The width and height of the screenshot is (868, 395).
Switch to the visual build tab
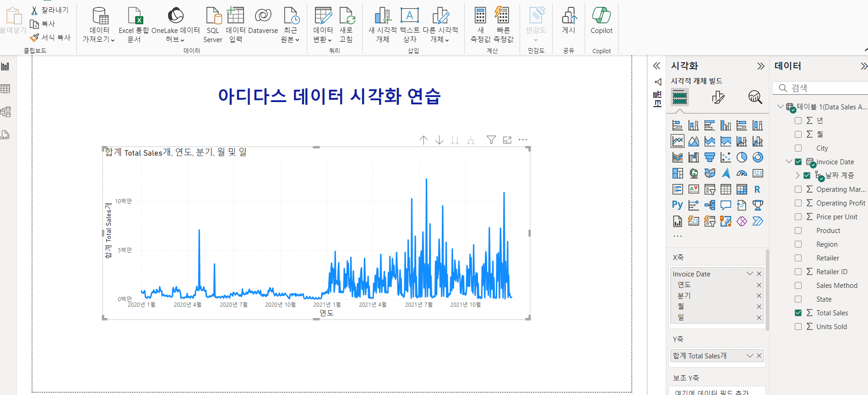coord(680,97)
